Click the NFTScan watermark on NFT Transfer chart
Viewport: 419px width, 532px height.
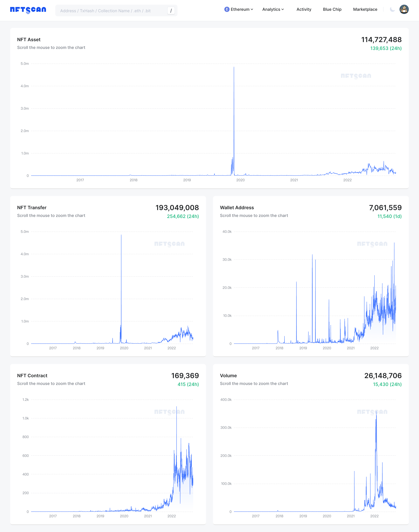(169, 244)
